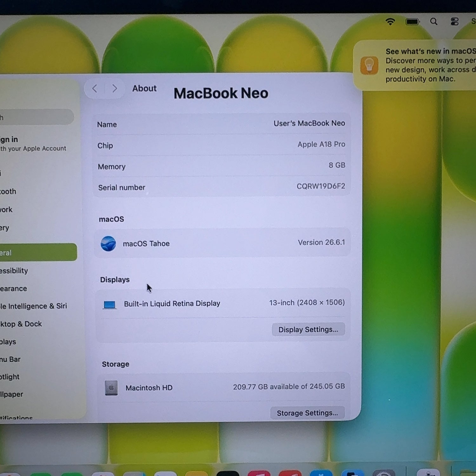Click the "Macintosh HD" label
Screen dimensions: 476x476
tap(149, 388)
